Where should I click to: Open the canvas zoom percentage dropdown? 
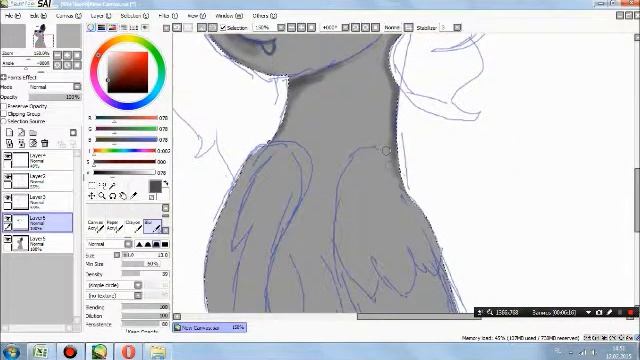281,28
